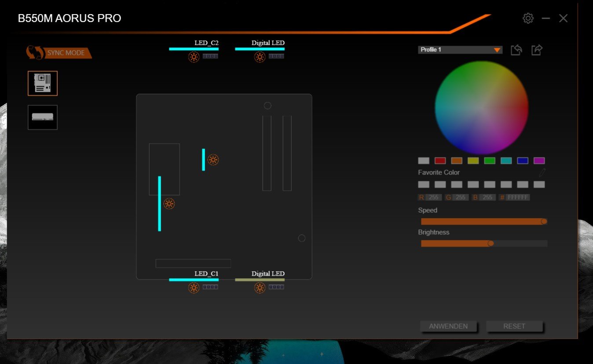
Task: Click the hex color FFFFFF field
Action: pos(518,197)
